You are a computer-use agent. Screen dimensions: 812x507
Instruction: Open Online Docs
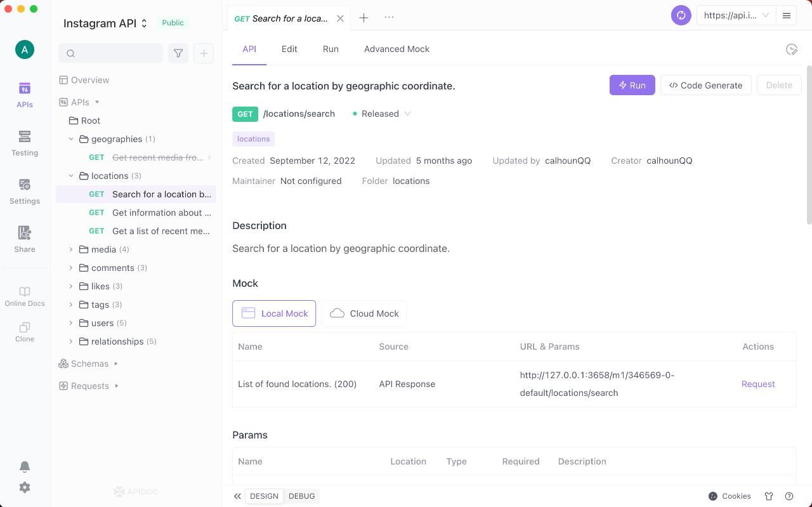coord(25,296)
